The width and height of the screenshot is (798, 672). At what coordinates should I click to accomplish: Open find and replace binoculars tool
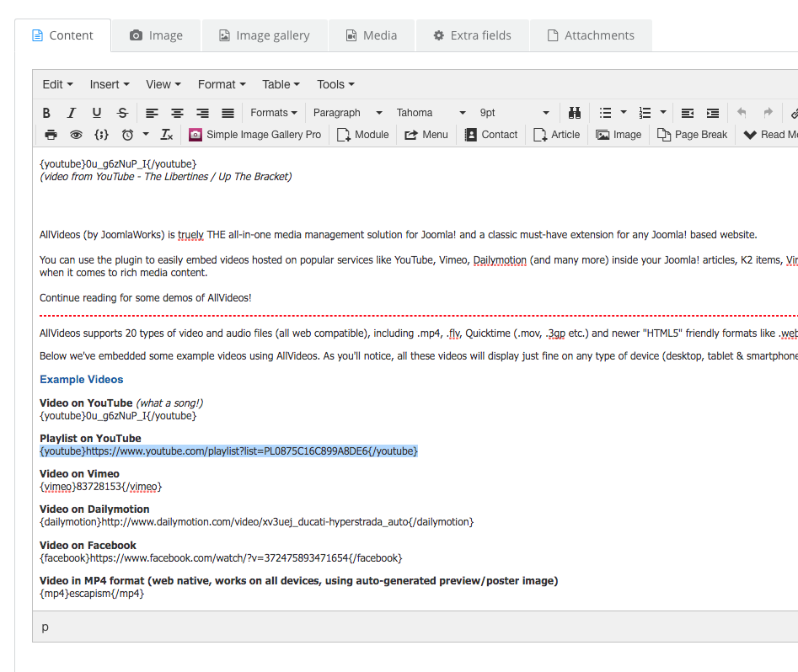click(x=575, y=113)
